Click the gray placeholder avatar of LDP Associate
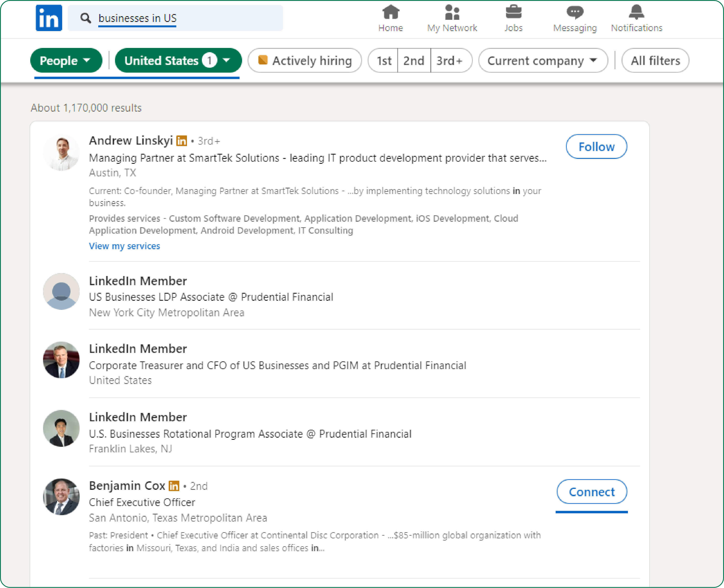Image resolution: width=724 pixels, height=588 pixels. click(61, 291)
